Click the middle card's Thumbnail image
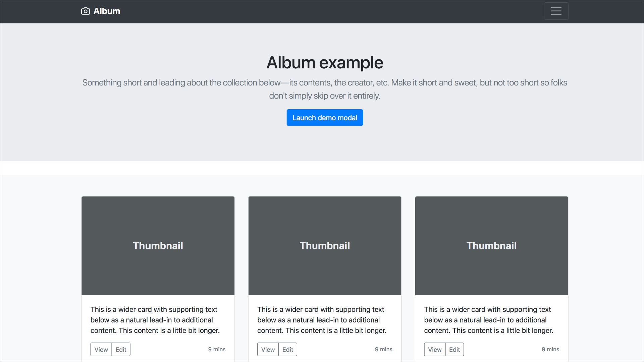This screenshot has width=644, height=362. [324, 246]
